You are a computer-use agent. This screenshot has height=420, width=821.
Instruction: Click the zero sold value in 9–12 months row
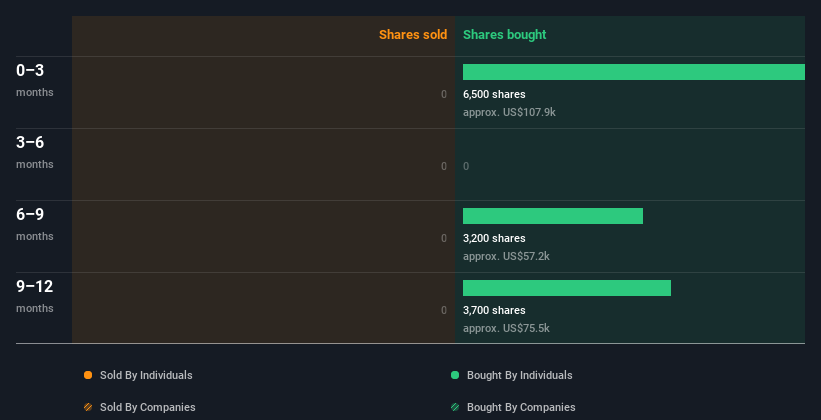click(444, 311)
